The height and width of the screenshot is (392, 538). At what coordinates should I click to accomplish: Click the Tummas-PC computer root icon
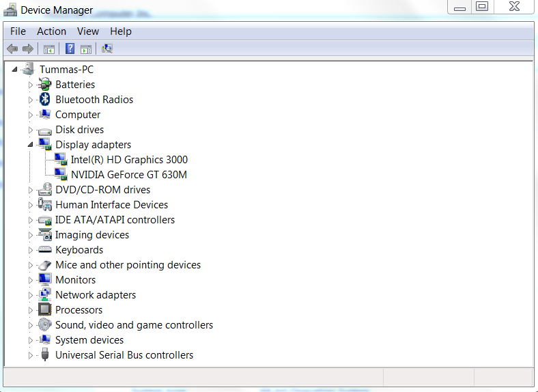(x=29, y=69)
